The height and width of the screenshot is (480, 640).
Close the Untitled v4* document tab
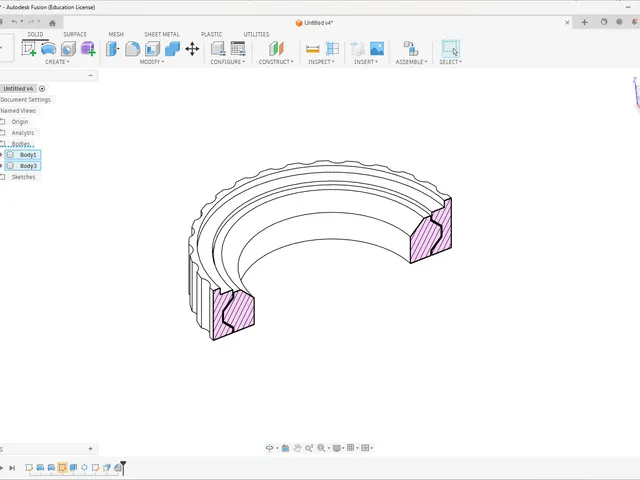click(x=567, y=22)
